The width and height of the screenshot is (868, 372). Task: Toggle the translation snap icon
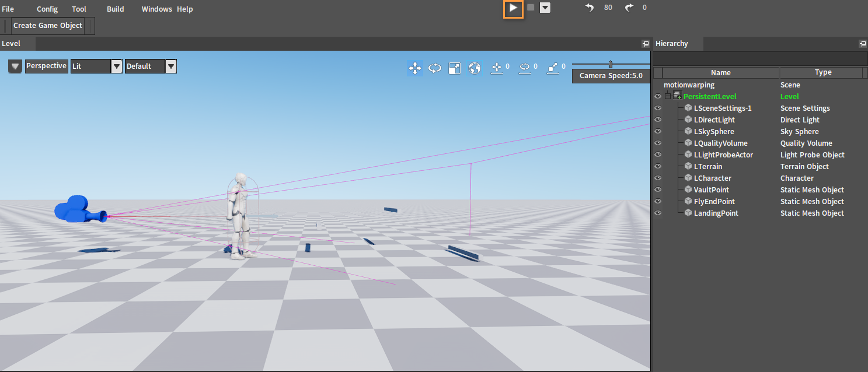(x=497, y=68)
